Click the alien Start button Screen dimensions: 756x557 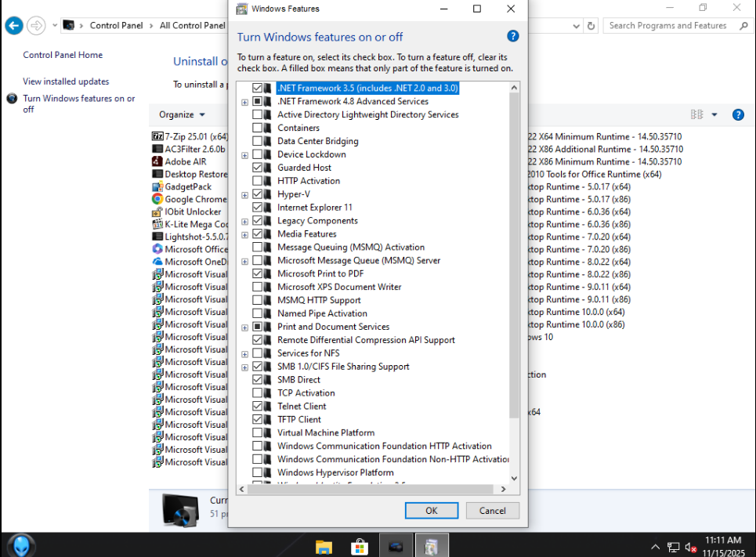tap(21, 546)
